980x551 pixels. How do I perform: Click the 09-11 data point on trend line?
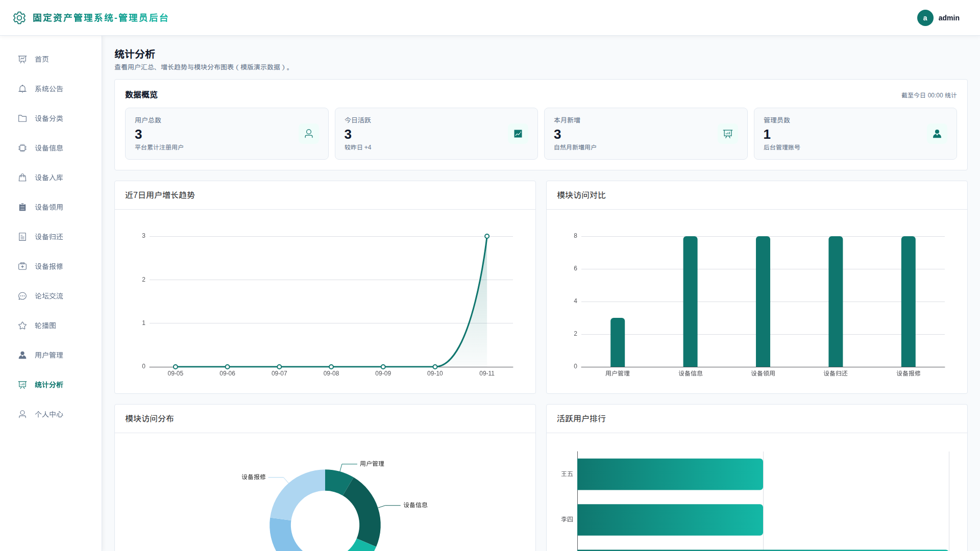pos(487,236)
